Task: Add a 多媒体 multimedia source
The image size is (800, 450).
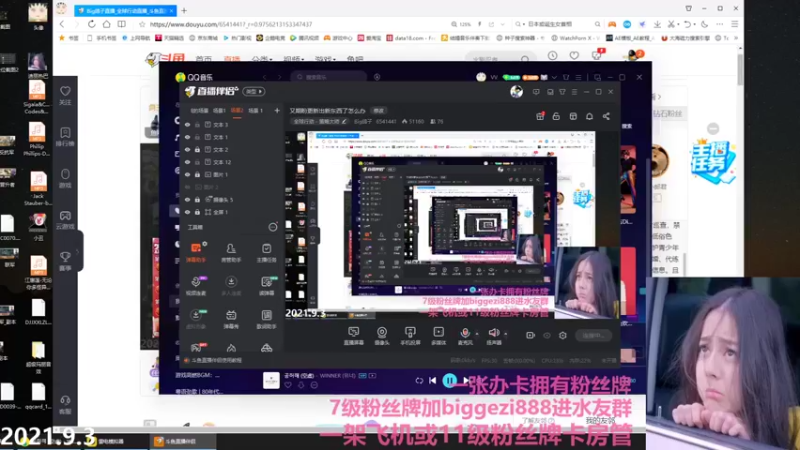Action: pyautogui.click(x=438, y=336)
